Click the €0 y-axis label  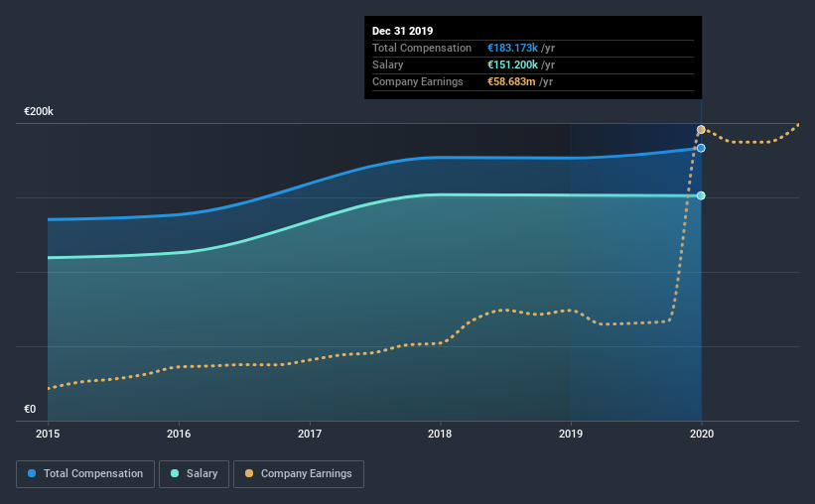point(30,409)
